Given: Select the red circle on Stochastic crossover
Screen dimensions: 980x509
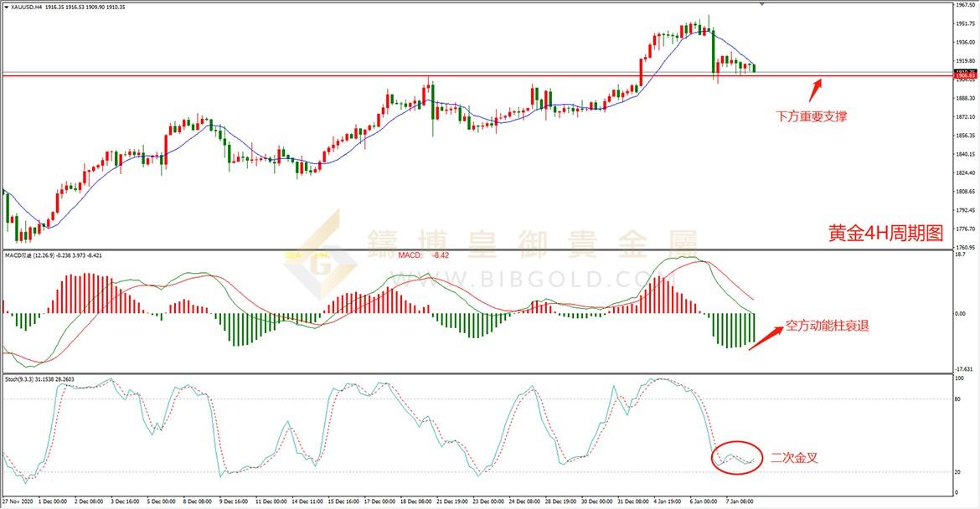Looking at the screenshot, I should coord(737,458).
